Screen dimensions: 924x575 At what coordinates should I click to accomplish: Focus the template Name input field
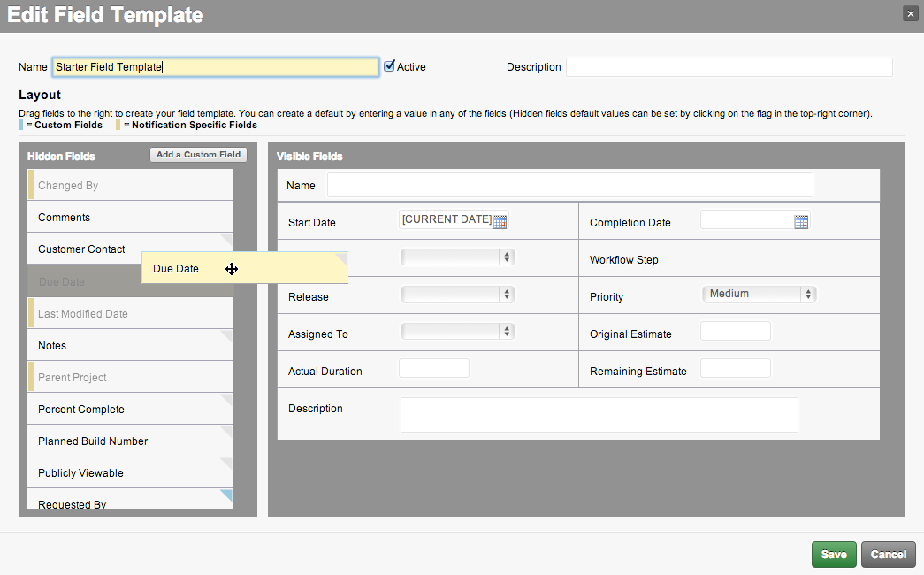pos(216,67)
